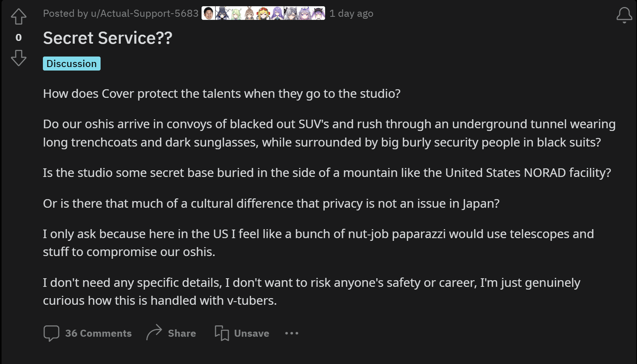637x364 pixels.
Task: Click the 36 Comments label
Action: (x=98, y=334)
